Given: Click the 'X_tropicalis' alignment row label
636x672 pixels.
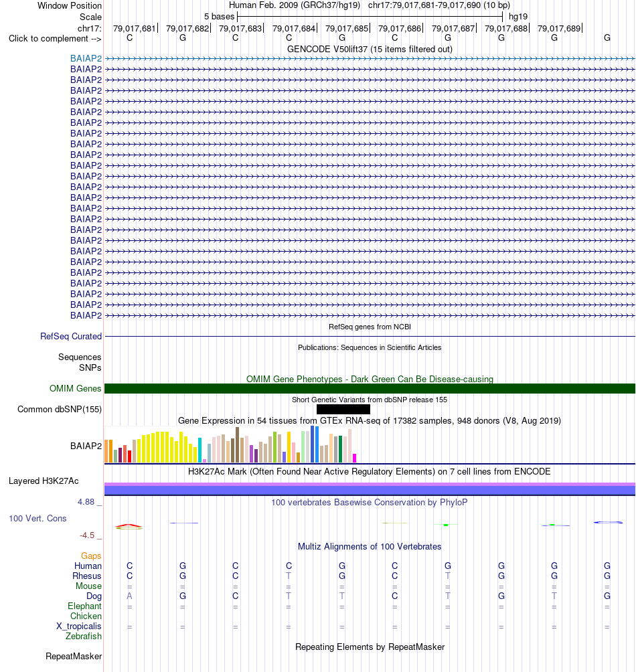Looking at the screenshot, I should pyautogui.click(x=79, y=626).
